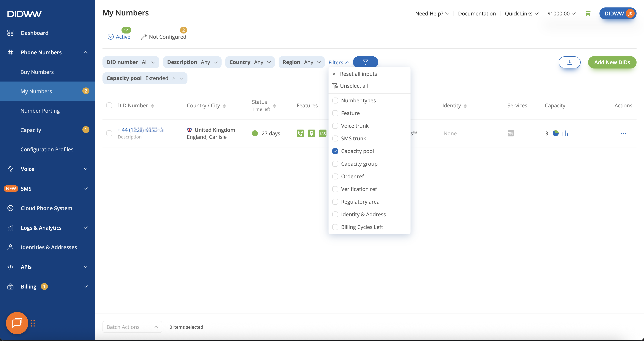Open the Need Help? menu
The image size is (644, 341).
pos(432,13)
